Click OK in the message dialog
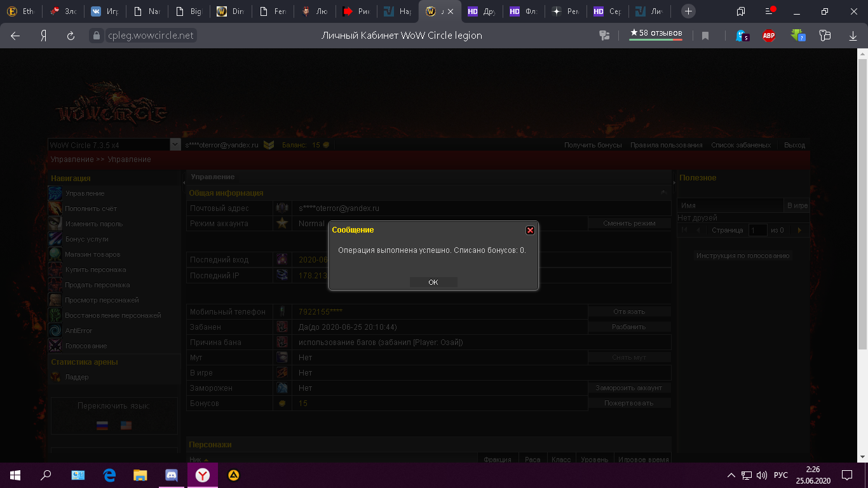Viewport: 868px width, 488px height. click(x=433, y=282)
